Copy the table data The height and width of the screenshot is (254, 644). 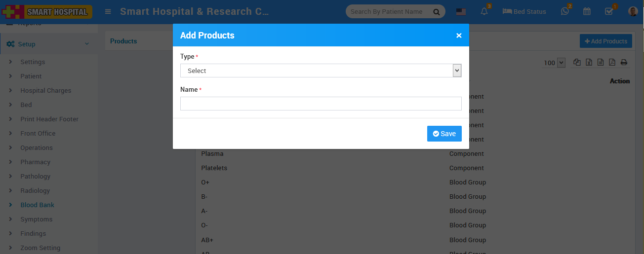577,62
